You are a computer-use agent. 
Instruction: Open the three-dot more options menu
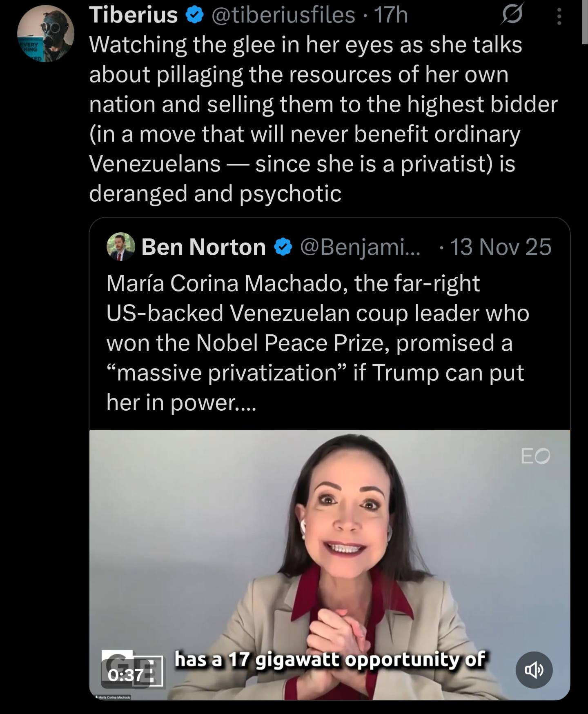click(x=559, y=17)
